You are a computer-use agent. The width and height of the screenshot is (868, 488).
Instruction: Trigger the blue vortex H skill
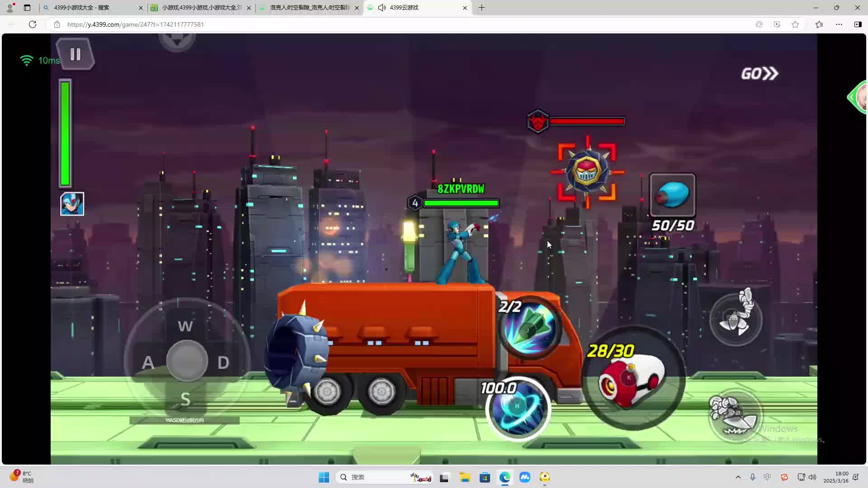[518, 408]
